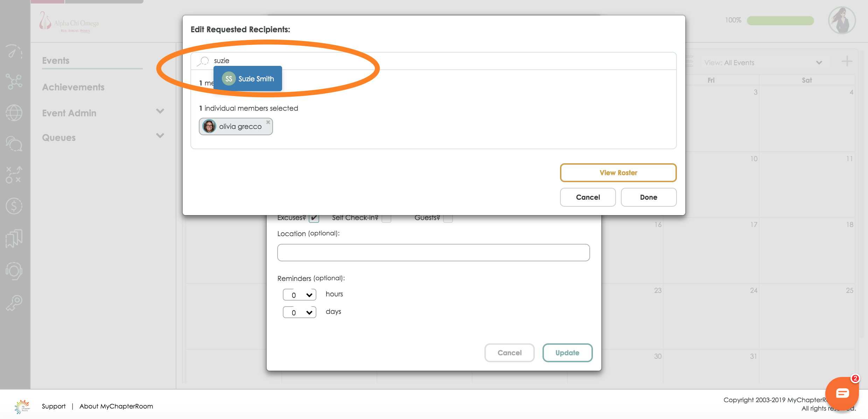The height and width of the screenshot is (419, 868).
Task: Click the key admin sidebar icon
Action: click(14, 303)
